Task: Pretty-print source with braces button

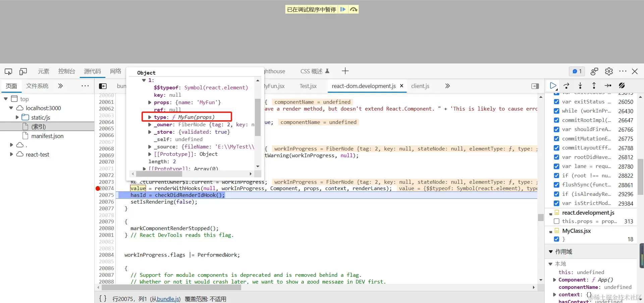Action: (x=103, y=298)
